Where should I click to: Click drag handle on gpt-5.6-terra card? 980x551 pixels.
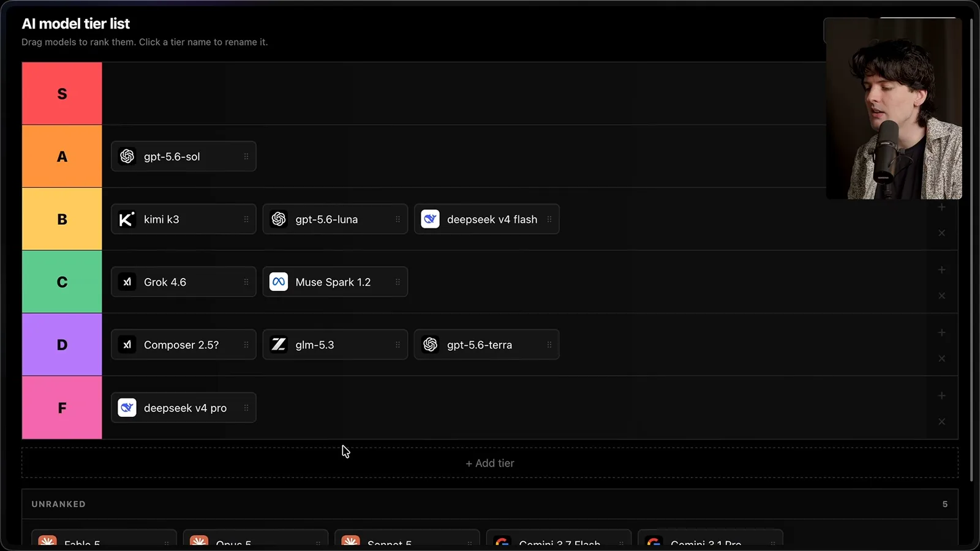(549, 345)
